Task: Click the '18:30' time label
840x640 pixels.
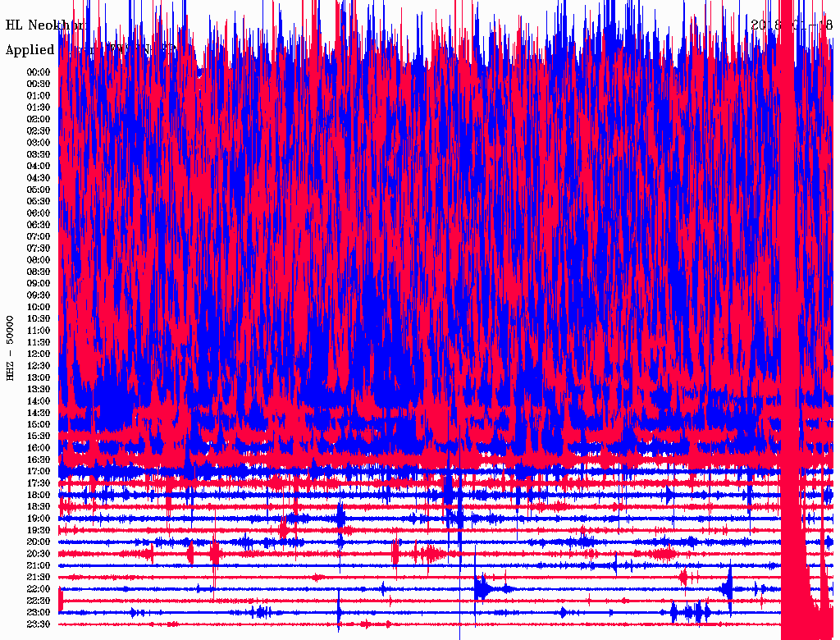Action: pyautogui.click(x=39, y=507)
